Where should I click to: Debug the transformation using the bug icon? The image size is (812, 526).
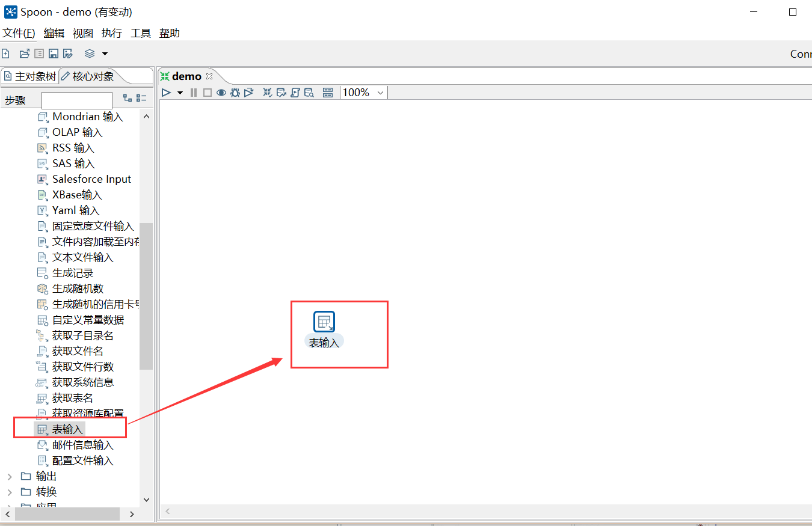235,93
